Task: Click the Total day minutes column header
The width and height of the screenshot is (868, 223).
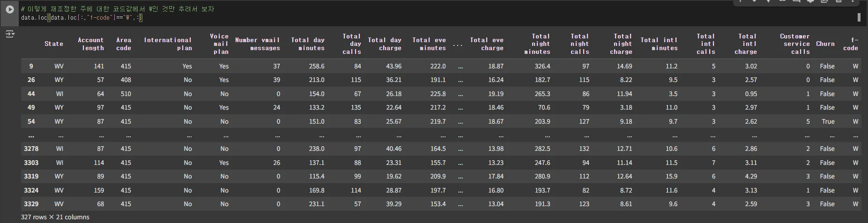Action: pos(308,44)
